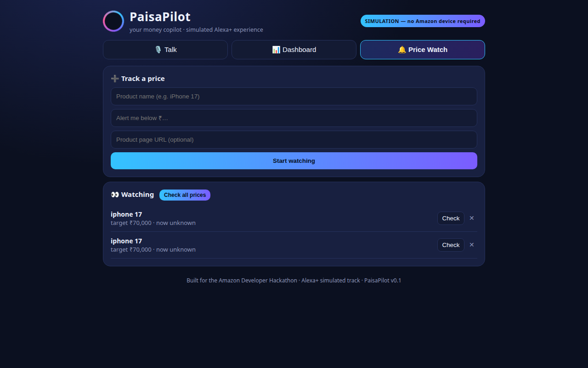
Task: Click the SIMULATION no Amazon device badge
Action: pos(423,21)
